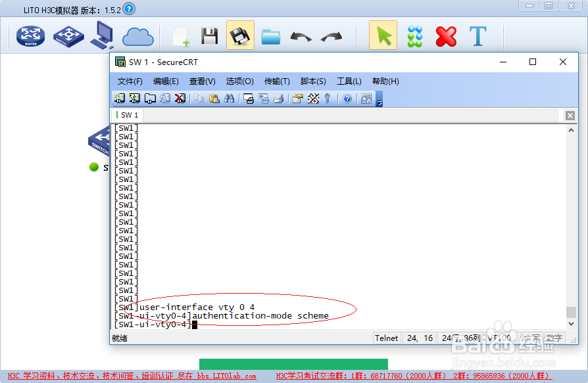Click the Copy toolbar icon
This screenshot has width=588, height=383.
[x=199, y=99]
